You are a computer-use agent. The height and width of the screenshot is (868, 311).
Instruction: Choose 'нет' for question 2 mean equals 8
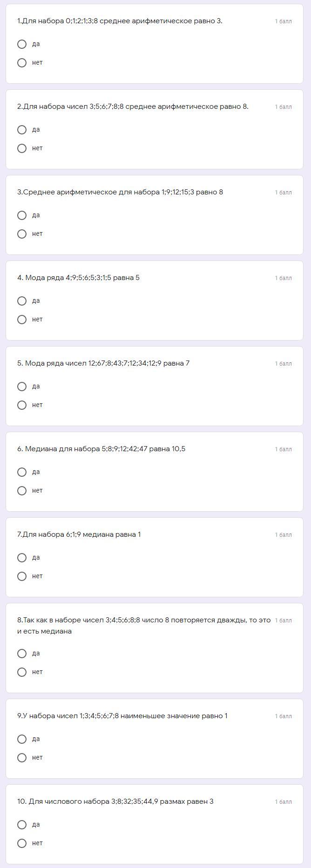[x=22, y=148]
